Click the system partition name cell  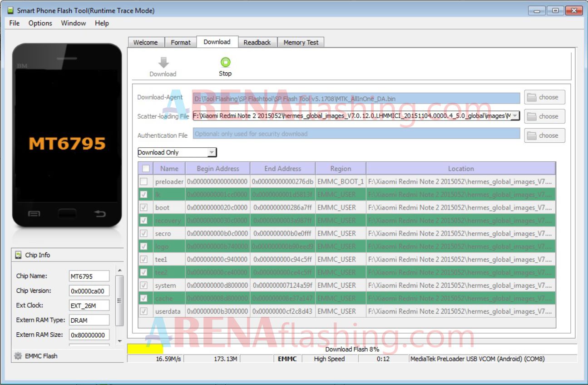169,285
